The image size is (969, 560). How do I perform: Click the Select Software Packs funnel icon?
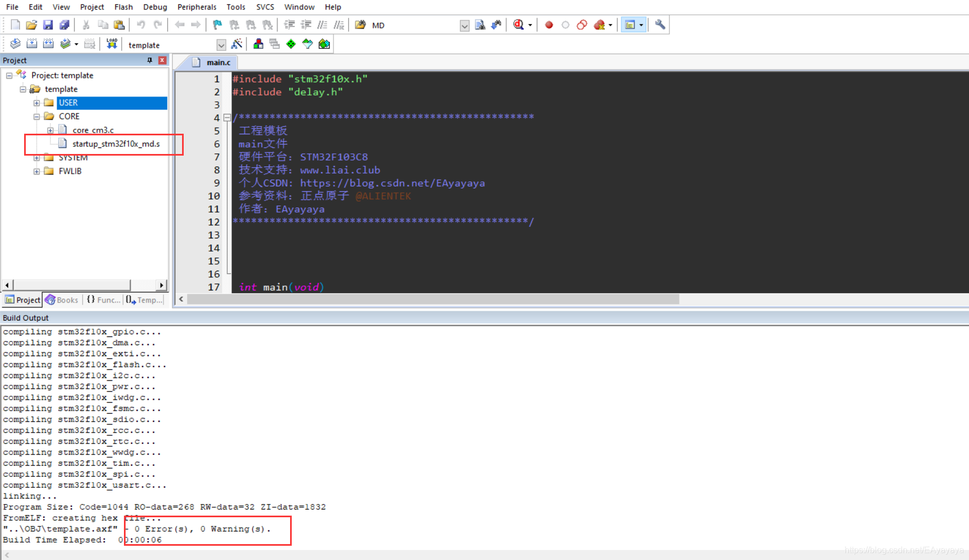(308, 44)
